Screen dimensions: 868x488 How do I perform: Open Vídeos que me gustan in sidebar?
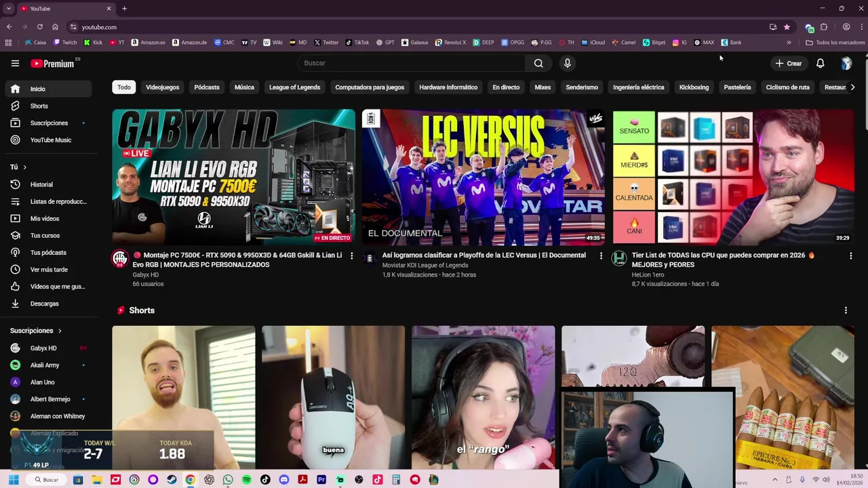click(48, 286)
